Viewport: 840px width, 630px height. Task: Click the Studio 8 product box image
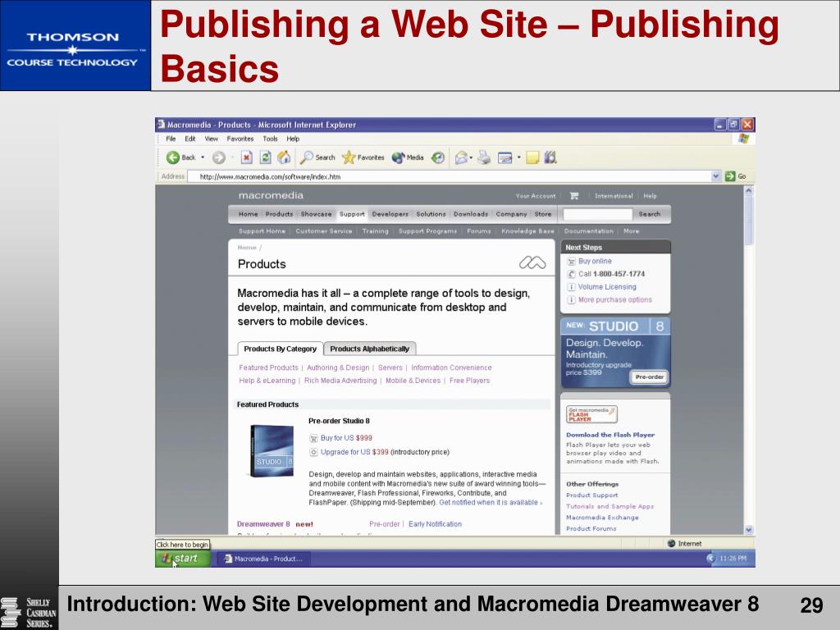coord(272,450)
